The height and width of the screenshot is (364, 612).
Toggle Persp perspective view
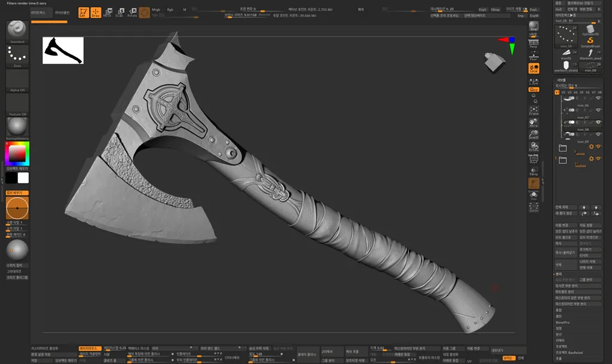coord(534,44)
